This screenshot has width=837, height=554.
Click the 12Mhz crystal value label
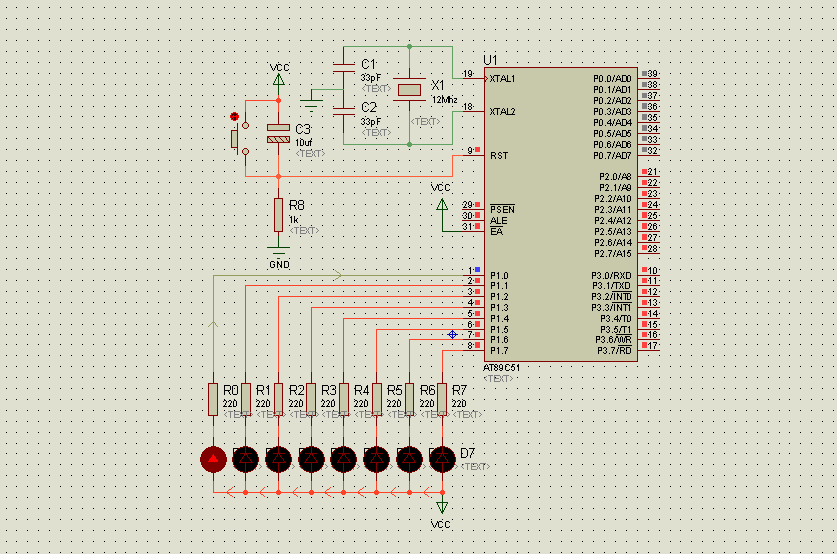click(444, 100)
